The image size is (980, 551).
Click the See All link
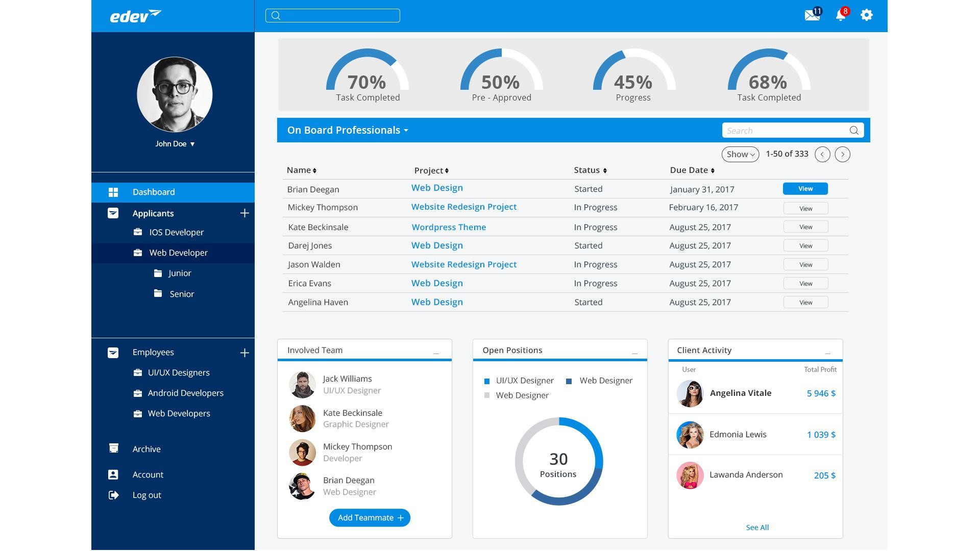pyautogui.click(x=757, y=528)
